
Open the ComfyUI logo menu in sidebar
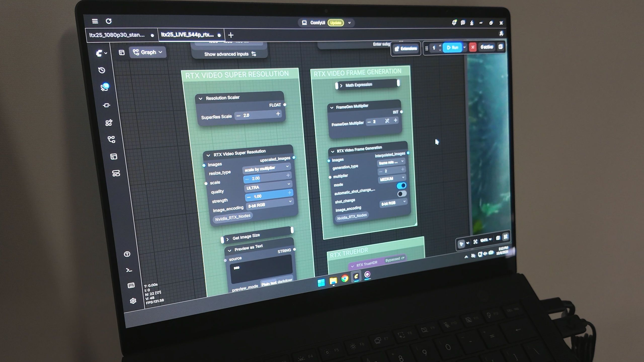[x=101, y=53]
